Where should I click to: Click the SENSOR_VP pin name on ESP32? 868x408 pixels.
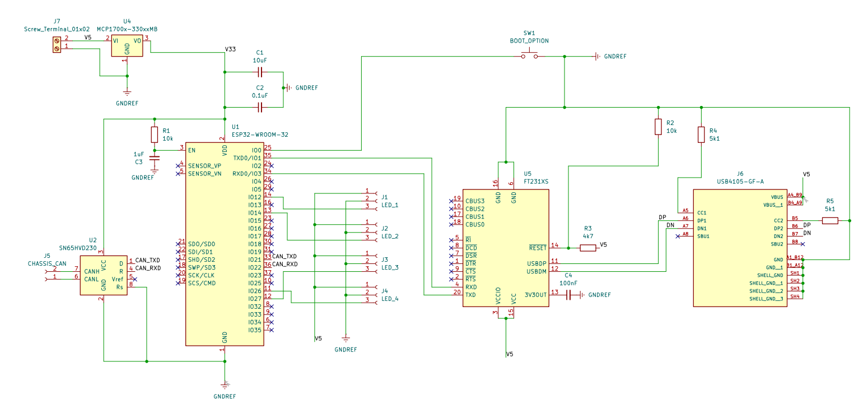tap(204, 166)
